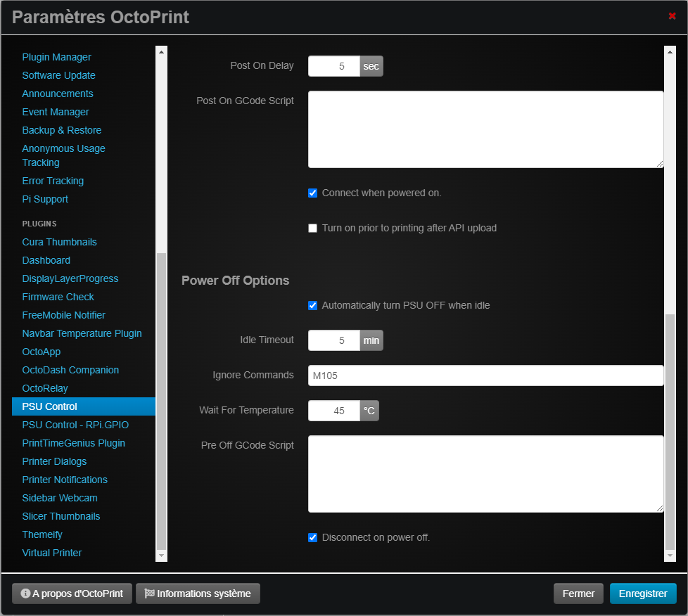Click the Post On Delay field
The height and width of the screenshot is (616, 688).
(x=334, y=66)
